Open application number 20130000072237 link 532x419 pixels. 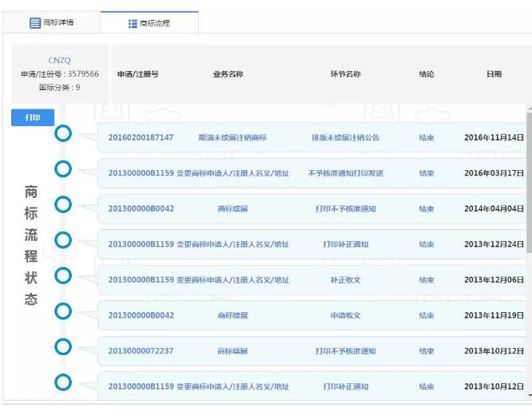pos(141,351)
